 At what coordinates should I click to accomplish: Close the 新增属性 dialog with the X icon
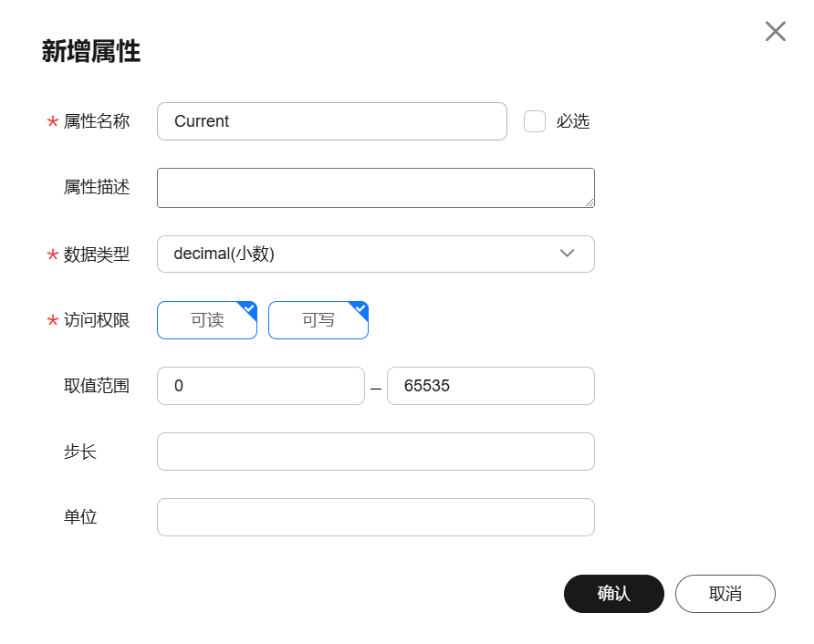point(775,31)
